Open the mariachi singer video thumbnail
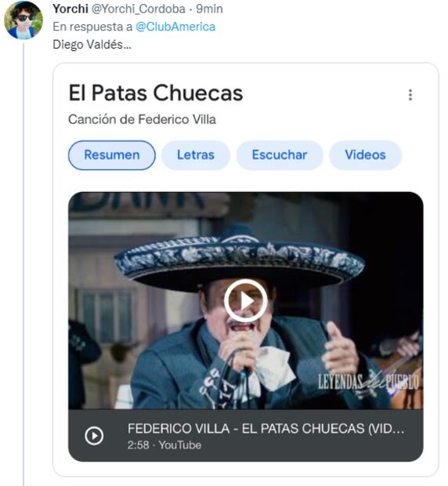 pyautogui.click(x=246, y=301)
